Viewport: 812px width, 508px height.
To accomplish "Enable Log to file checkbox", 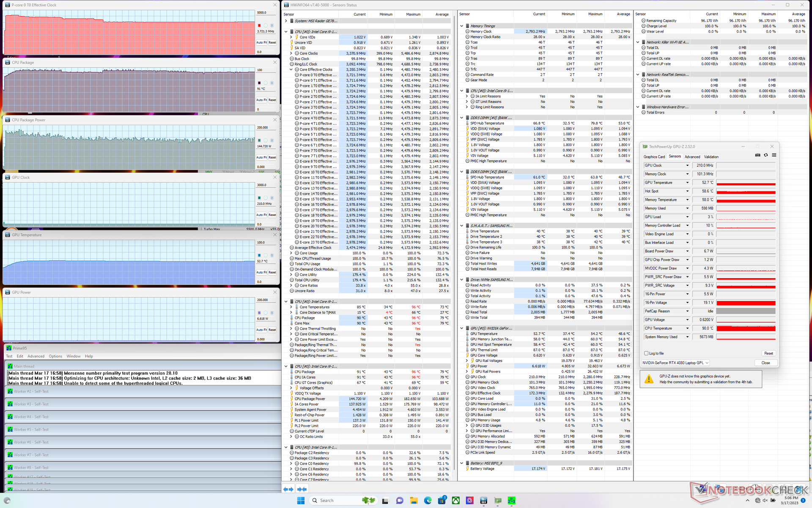I will tap(646, 353).
